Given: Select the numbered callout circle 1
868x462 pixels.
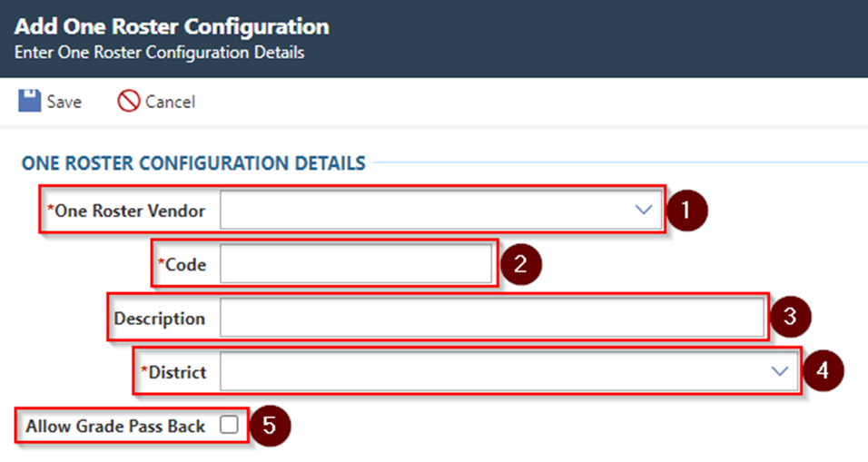Looking at the screenshot, I should tap(686, 211).
